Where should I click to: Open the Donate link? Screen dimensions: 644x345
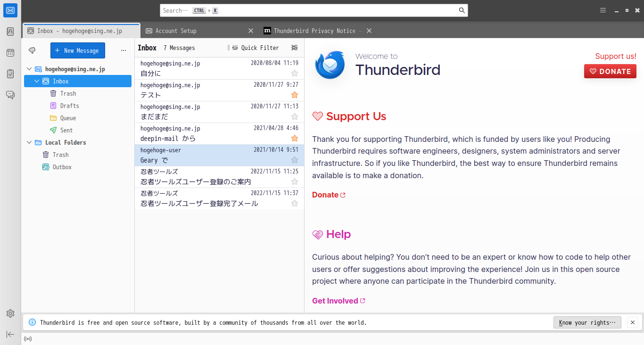[329, 195]
